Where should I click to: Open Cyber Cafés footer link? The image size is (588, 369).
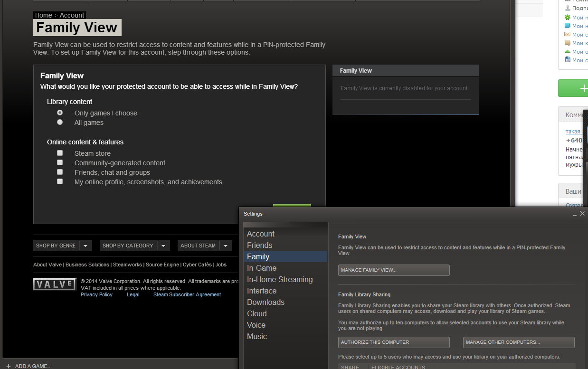click(197, 265)
